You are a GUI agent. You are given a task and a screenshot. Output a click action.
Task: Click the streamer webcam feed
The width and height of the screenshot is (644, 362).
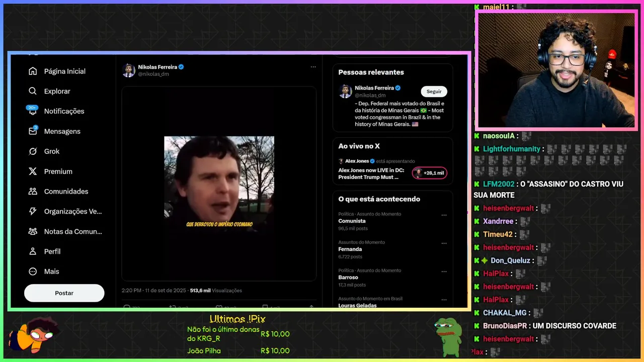pyautogui.click(x=556, y=70)
